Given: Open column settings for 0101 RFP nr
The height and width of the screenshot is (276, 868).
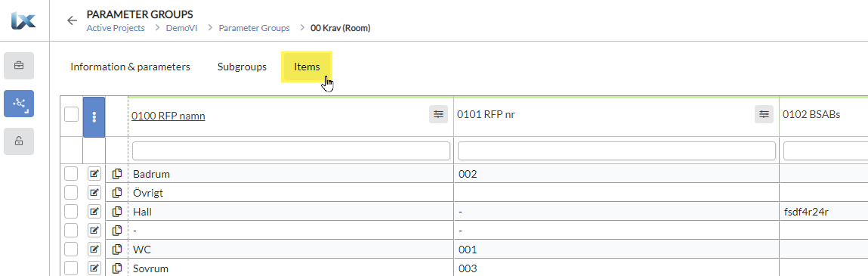Looking at the screenshot, I should 764,114.
